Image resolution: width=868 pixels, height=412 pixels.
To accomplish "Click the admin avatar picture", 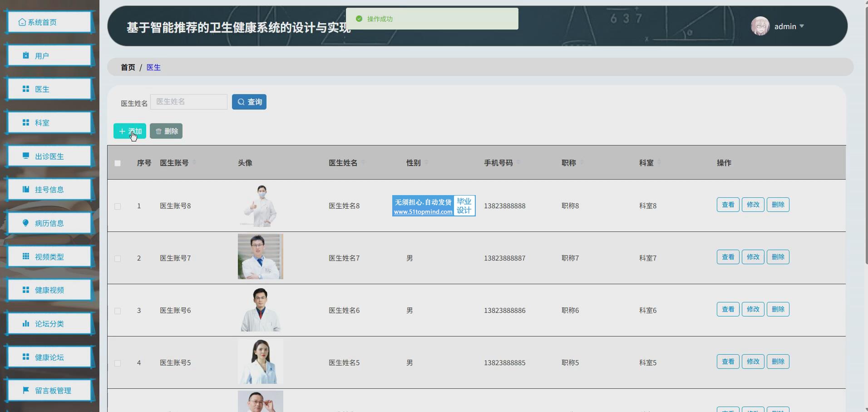I will point(760,26).
